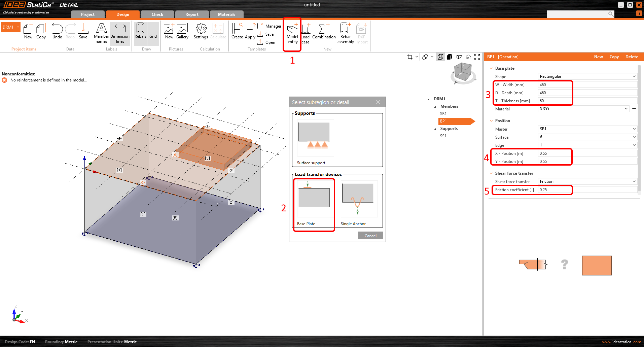Delete the BP1 operation

(632, 57)
